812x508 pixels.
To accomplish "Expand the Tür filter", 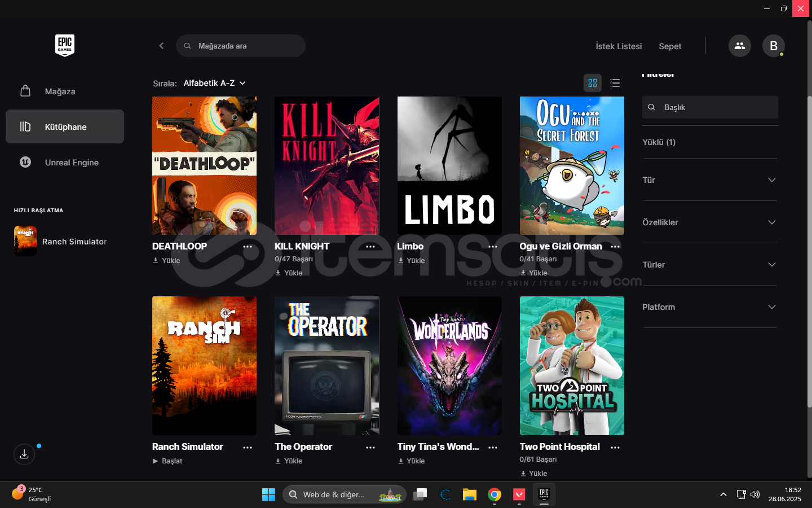I will click(710, 180).
